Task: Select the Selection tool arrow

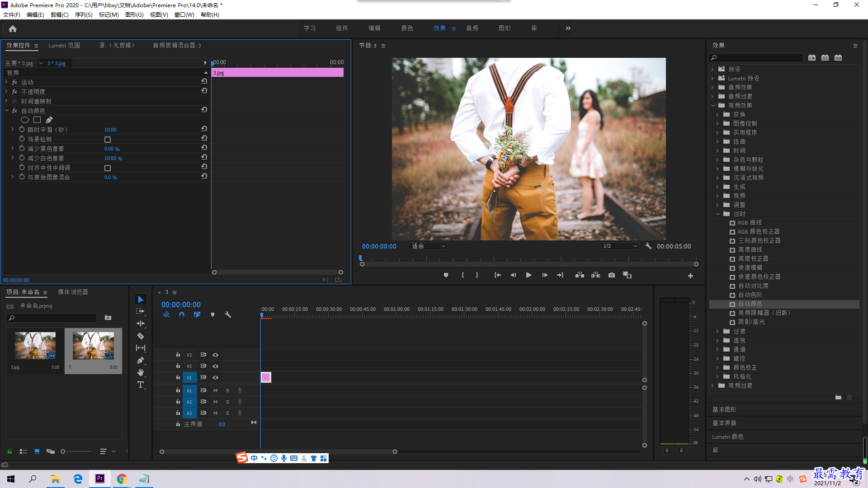Action: [x=141, y=300]
